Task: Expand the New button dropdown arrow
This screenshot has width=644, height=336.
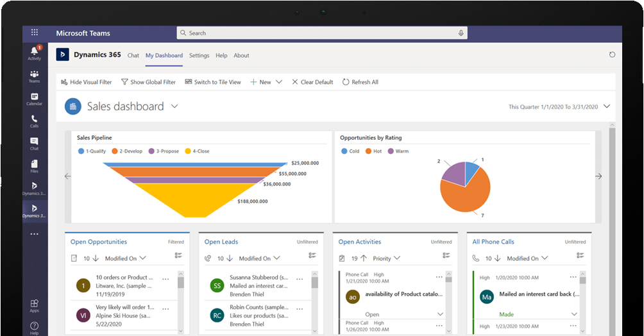Action: click(x=279, y=82)
